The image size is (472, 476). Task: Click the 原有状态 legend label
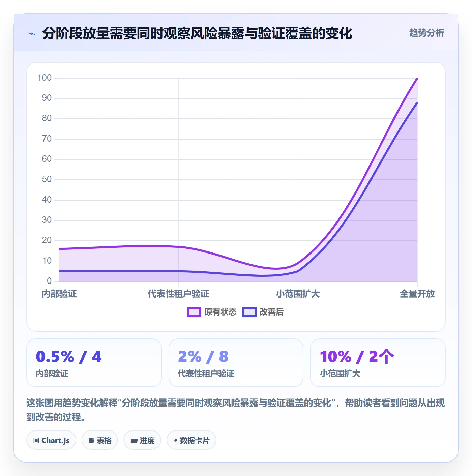pyautogui.click(x=220, y=312)
